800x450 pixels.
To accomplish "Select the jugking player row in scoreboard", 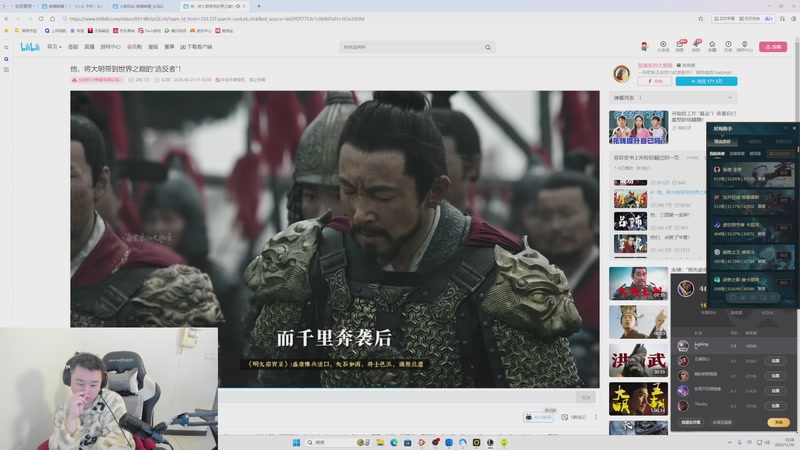I will point(731,345).
